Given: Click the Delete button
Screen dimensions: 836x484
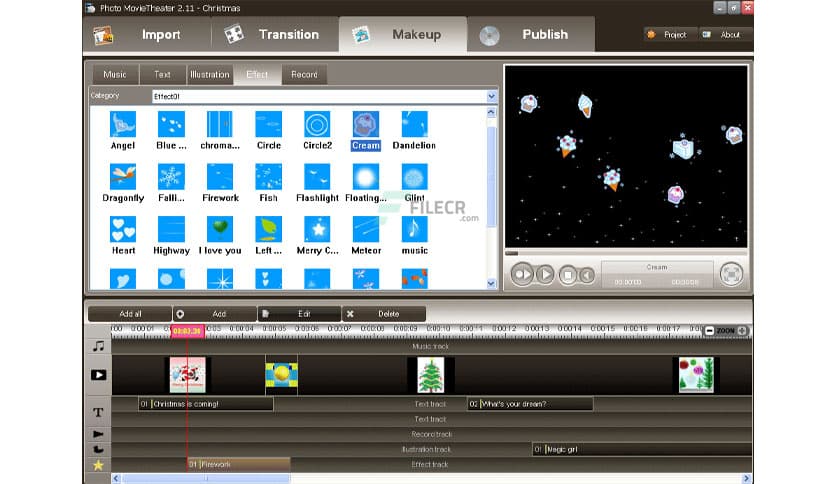Looking at the screenshot, I should tap(385, 314).
